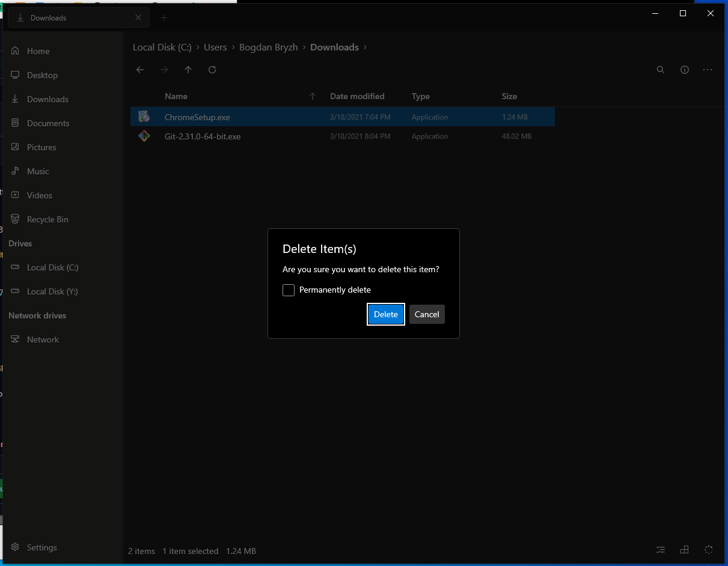The width and height of the screenshot is (728, 566).
Task: Open Videos in the sidebar
Action: 63,195
